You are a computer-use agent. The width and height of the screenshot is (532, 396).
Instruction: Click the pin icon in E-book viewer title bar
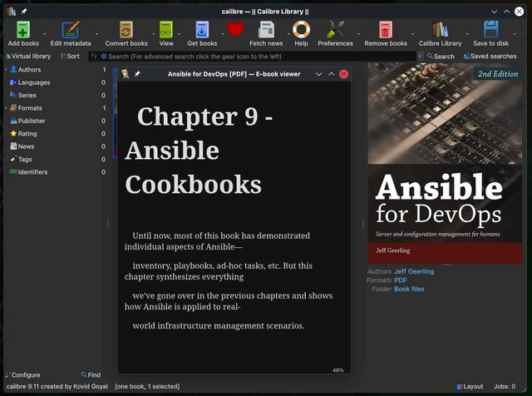click(137, 74)
